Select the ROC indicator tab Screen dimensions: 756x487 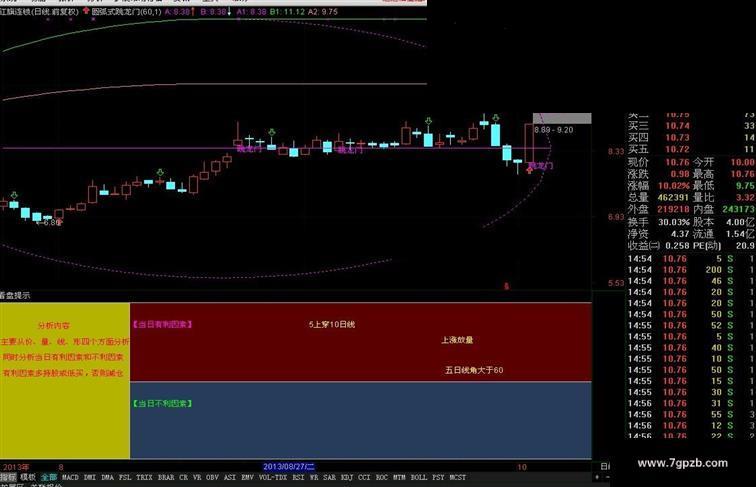tap(381, 477)
